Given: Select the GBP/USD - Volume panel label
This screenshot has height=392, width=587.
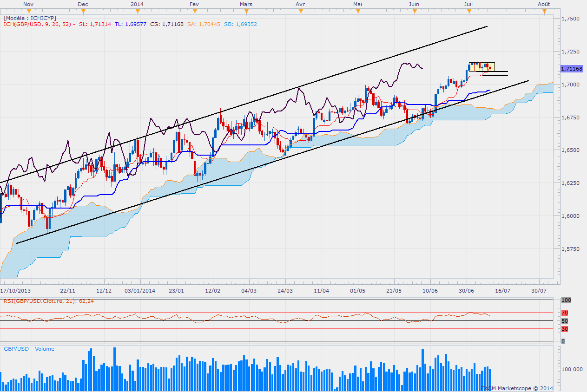Looking at the screenshot, I should tap(29, 349).
